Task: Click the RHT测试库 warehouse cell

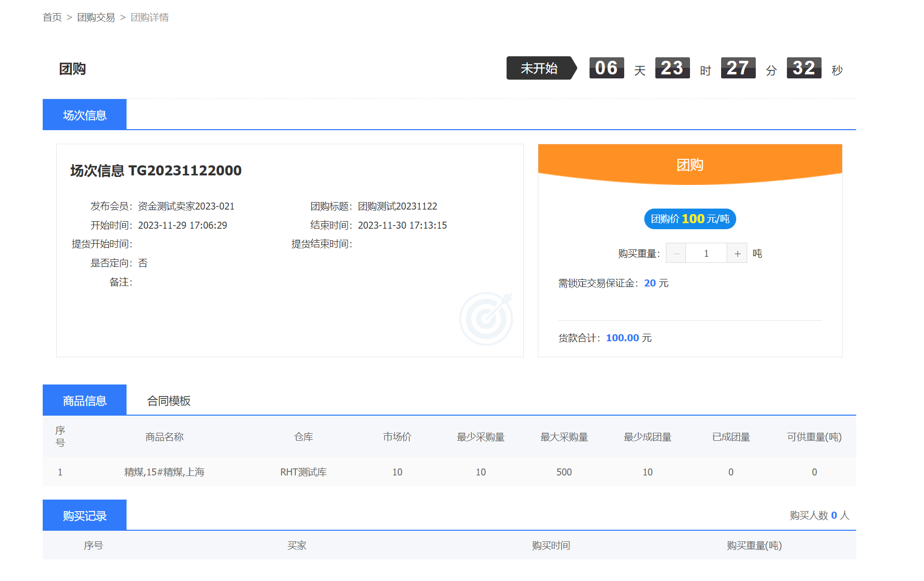Action: 303,472
